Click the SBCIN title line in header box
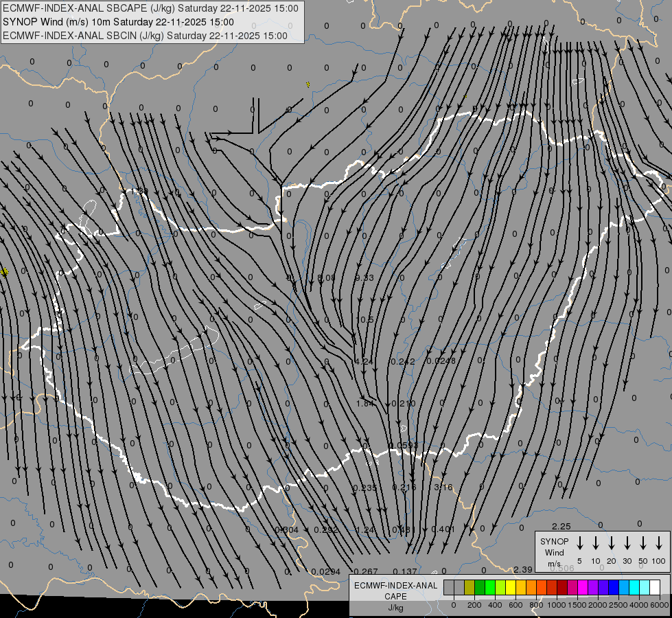The width and height of the screenshot is (672, 618). coord(145,36)
